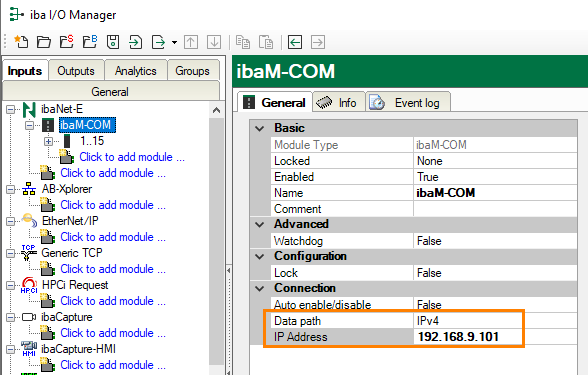The height and width of the screenshot is (375, 588).
Task: Click the Watchdog value False
Action: [429, 241]
